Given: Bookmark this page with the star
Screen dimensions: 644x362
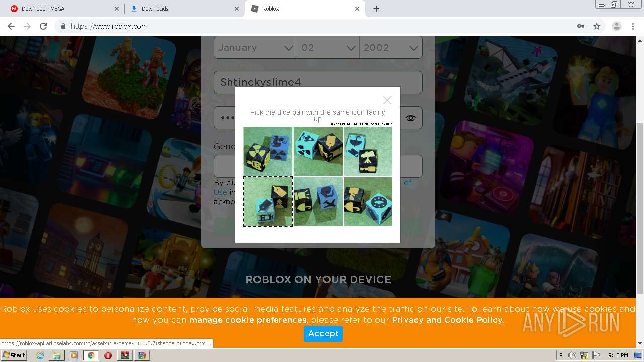Looking at the screenshot, I should (x=597, y=26).
